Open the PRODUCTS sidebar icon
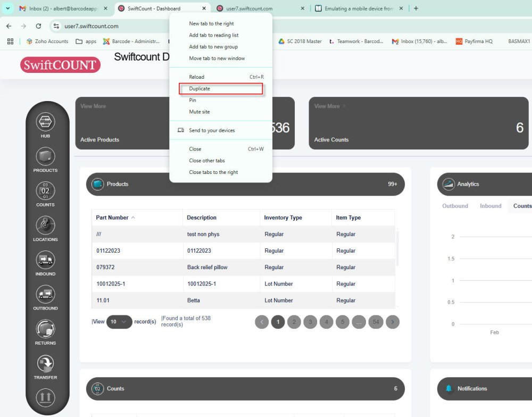This screenshot has height=417, width=532. [45, 156]
